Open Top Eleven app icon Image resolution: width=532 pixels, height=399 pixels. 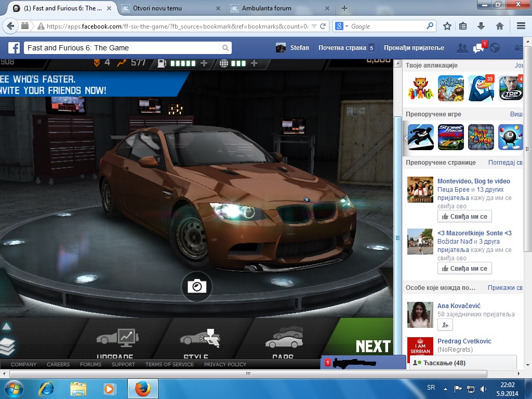pyautogui.click(x=511, y=88)
